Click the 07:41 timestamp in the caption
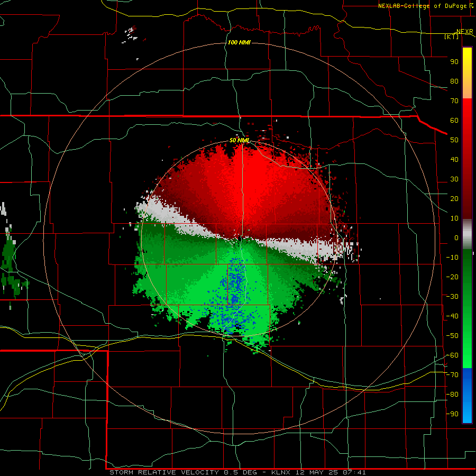Image resolution: width=476 pixels, height=476 pixels. (x=354, y=472)
